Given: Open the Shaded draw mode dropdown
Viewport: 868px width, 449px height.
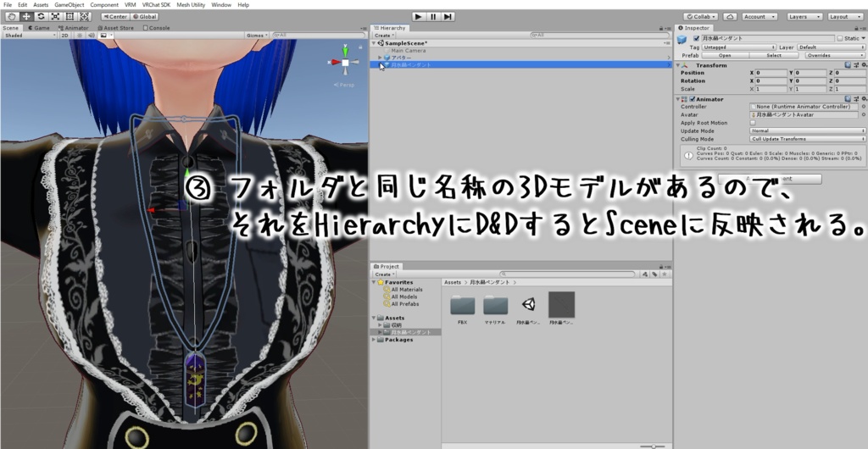Looking at the screenshot, I should coord(30,35).
